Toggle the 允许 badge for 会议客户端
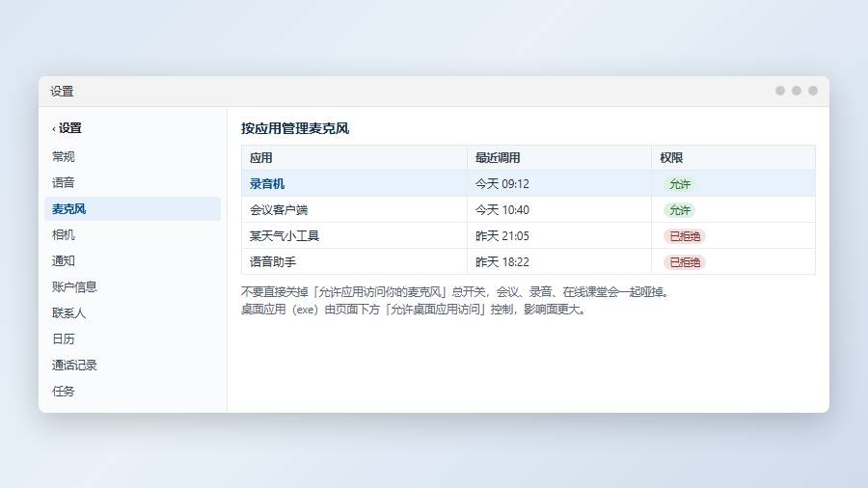Viewport: 868px width, 488px height. pos(679,210)
